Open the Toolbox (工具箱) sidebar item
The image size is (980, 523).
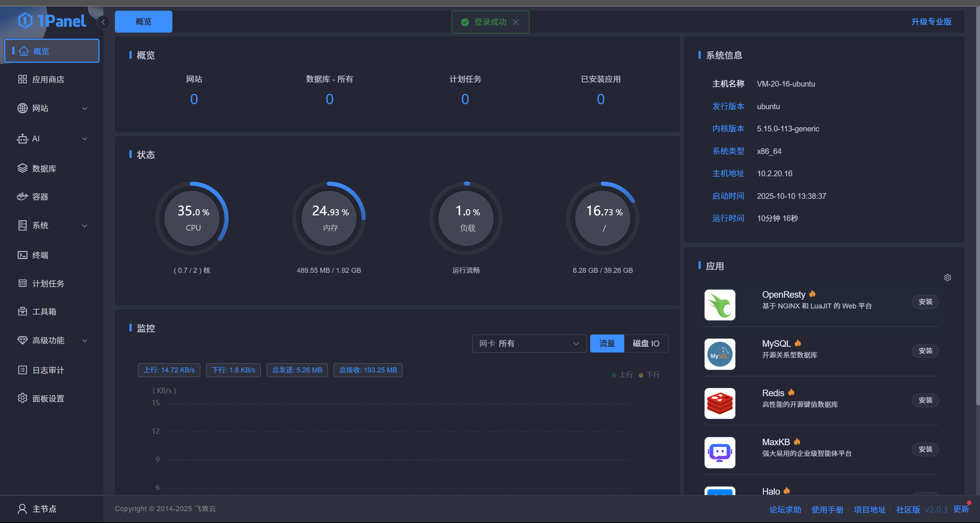tap(44, 312)
